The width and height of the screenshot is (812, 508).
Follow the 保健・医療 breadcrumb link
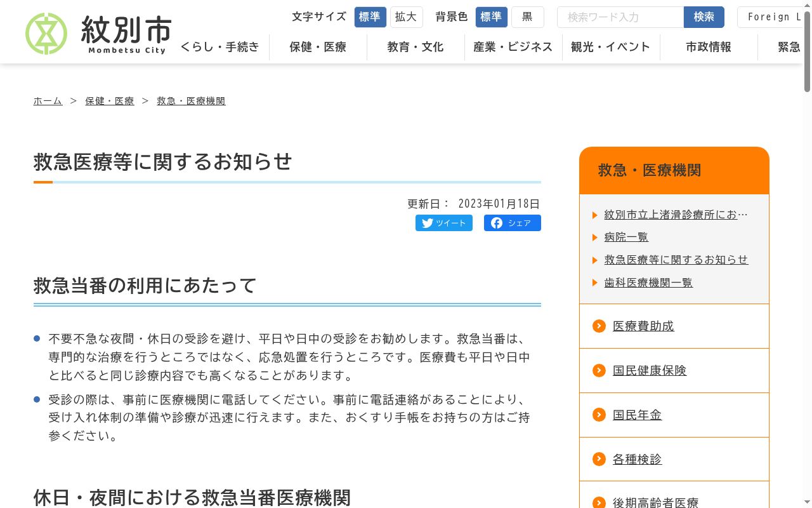point(110,101)
